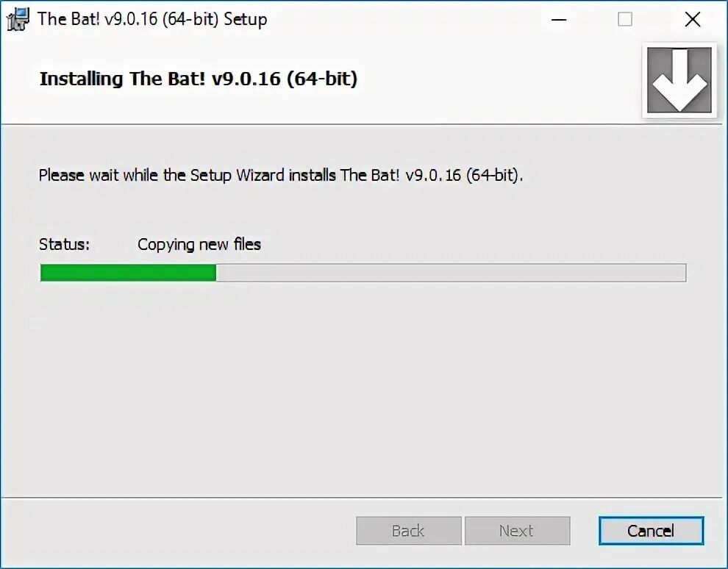Click 'v9.0.16' in the wait message
728x569 pixels.
(433, 176)
